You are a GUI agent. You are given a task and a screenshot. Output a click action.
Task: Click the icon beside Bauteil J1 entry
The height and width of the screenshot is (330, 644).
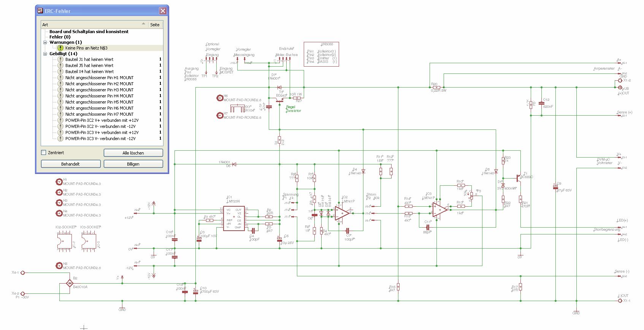pos(60,59)
